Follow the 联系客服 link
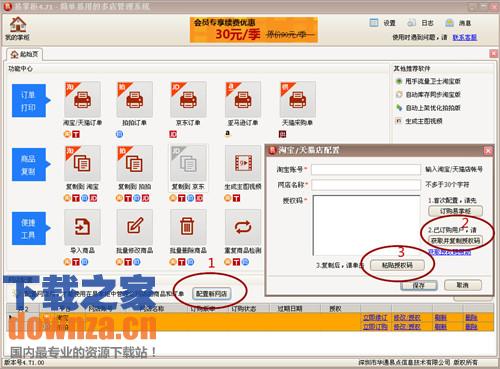 pyautogui.click(x=464, y=37)
